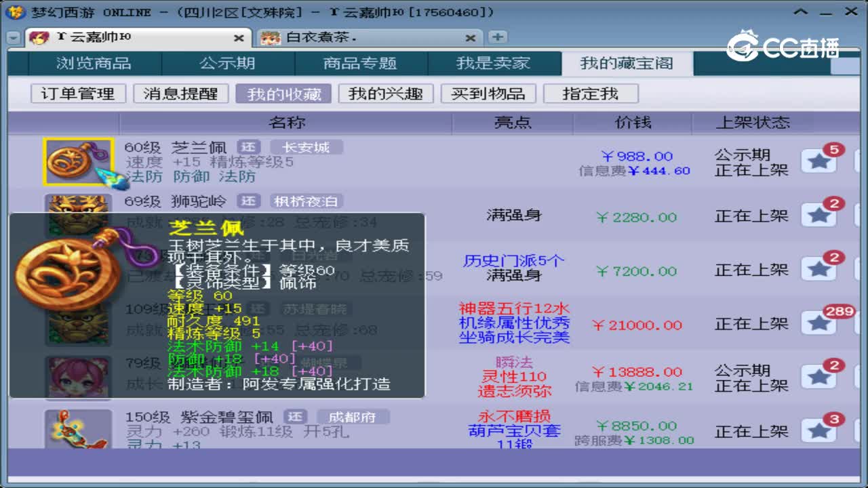The height and width of the screenshot is (488, 868).
Task: Select the 芝兰佩 item thumbnail
Action: pos(79,162)
